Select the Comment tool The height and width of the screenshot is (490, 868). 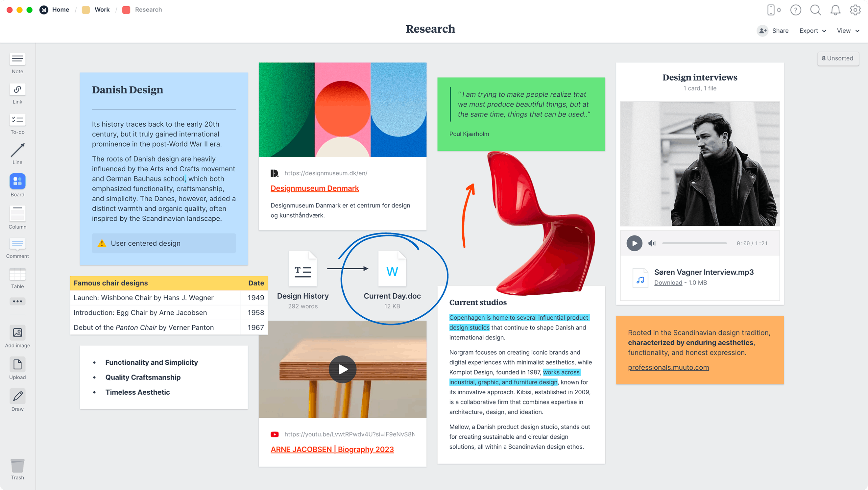click(x=17, y=244)
